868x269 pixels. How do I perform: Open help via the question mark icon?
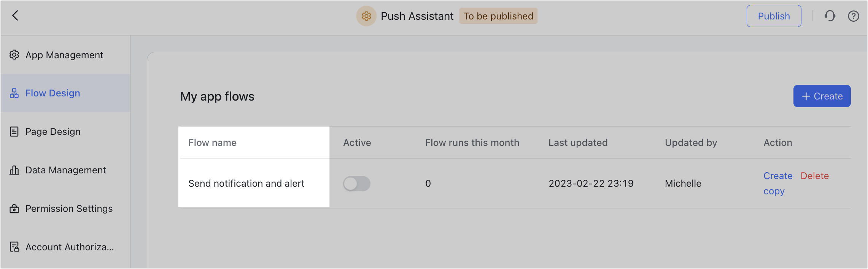tap(853, 16)
